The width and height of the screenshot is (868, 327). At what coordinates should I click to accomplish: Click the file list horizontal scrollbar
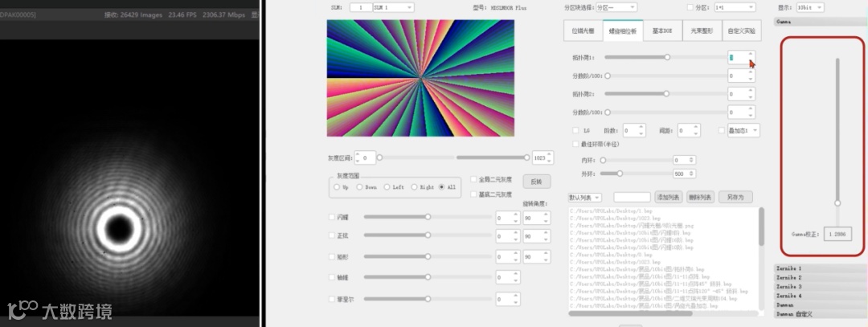[630, 313]
